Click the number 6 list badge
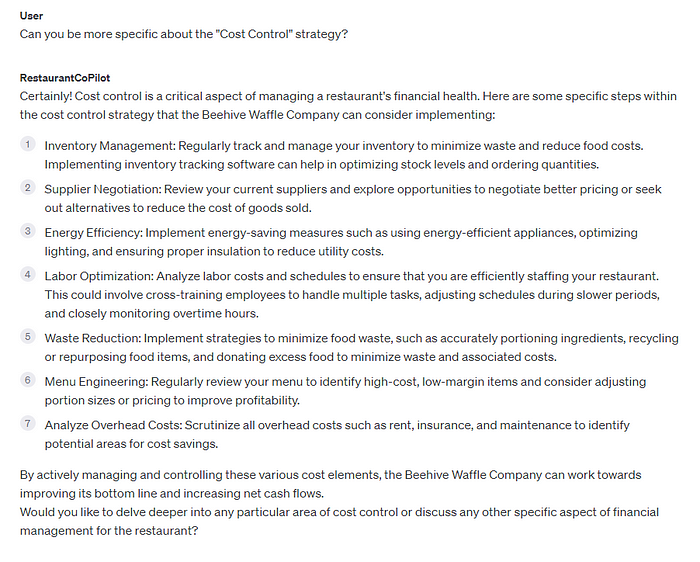700x562 pixels. [28, 380]
